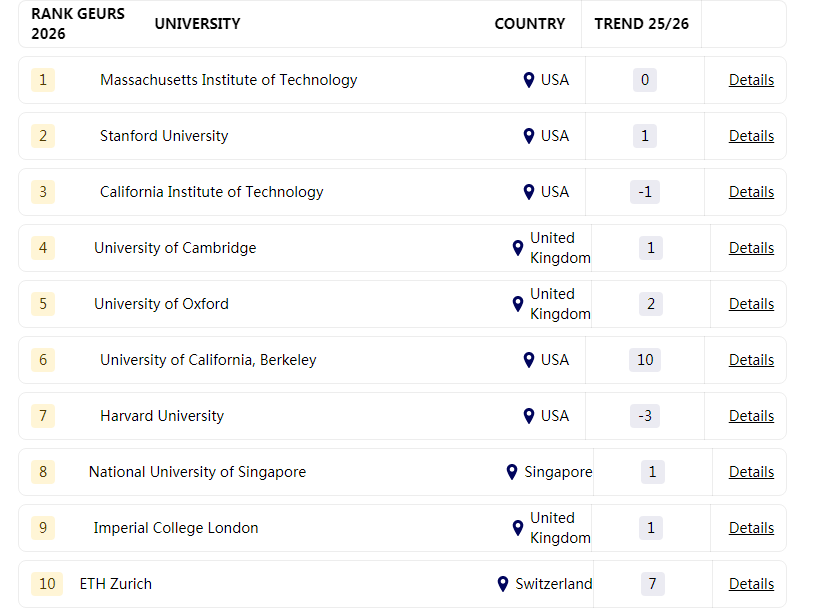Select the Harvard University name

pyautogui.click(x=162, y=416)
